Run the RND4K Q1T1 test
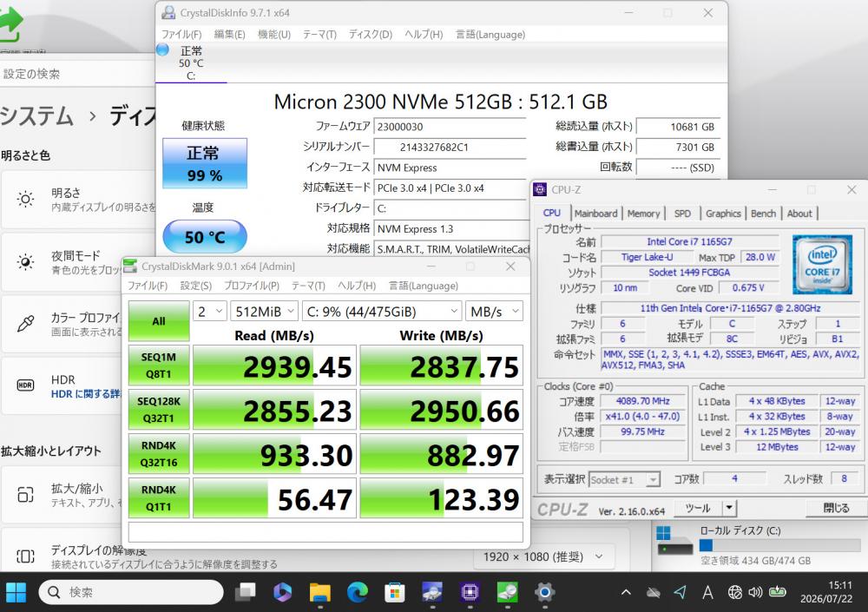 click(159, 498)
